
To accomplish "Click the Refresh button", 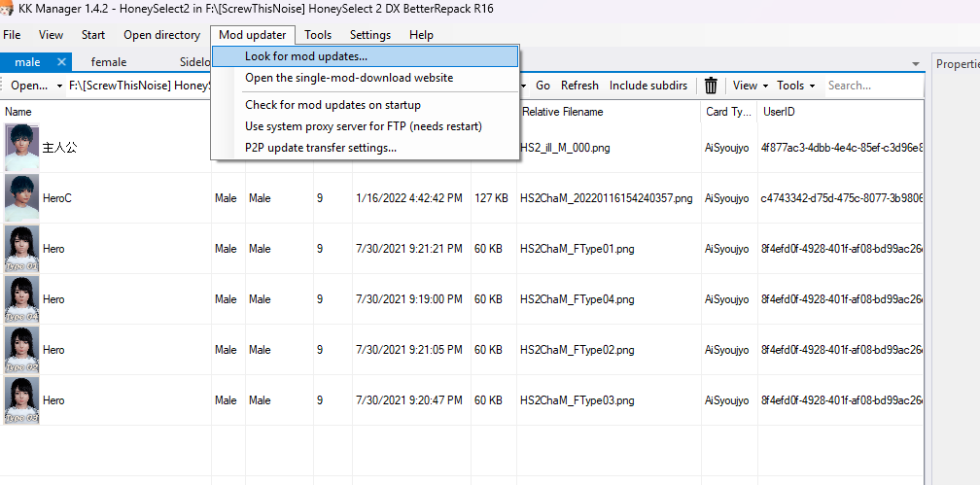I will (x=579, y=86).
